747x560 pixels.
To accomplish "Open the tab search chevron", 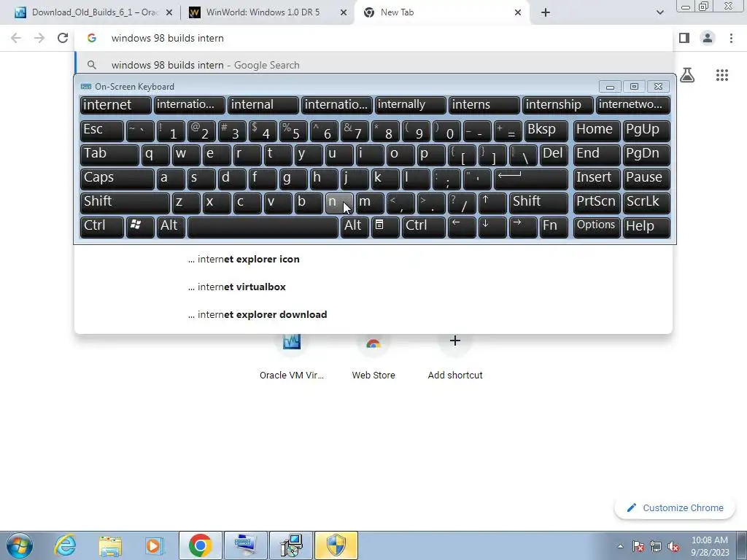I will [x=659, y=12].
